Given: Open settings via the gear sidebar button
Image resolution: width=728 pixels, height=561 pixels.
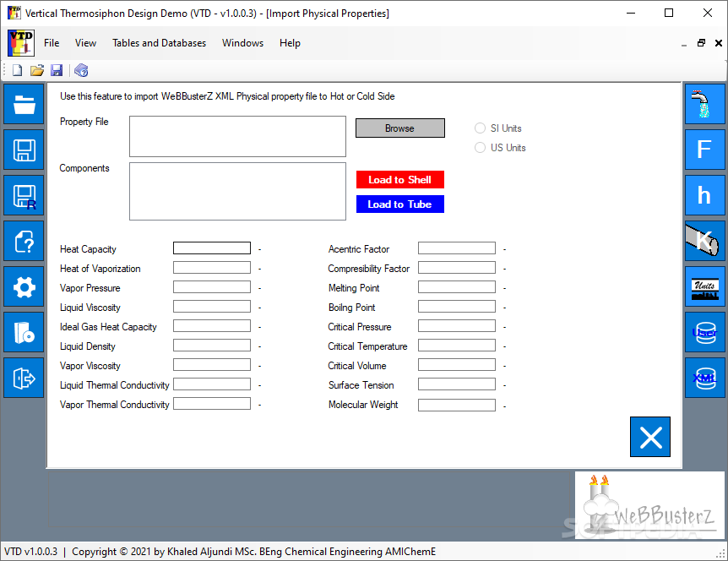Looking at the screenshot, I should 24,286.
